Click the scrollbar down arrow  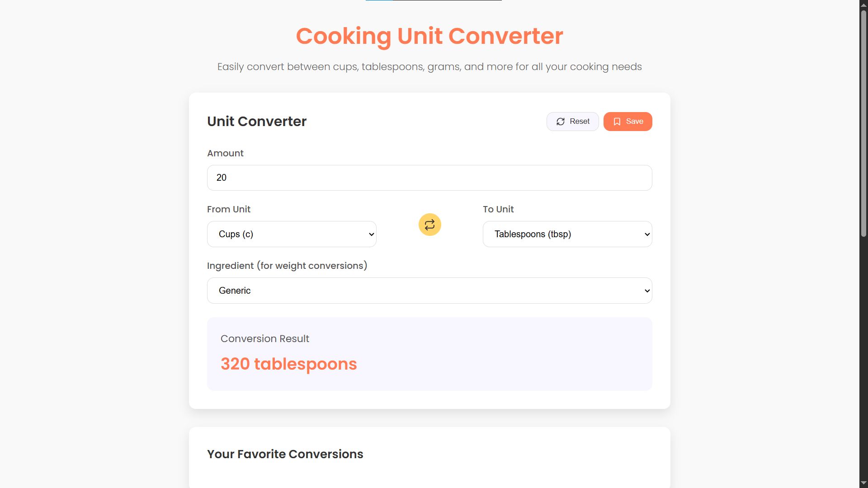pyautogui.click(x=863, y=483)
